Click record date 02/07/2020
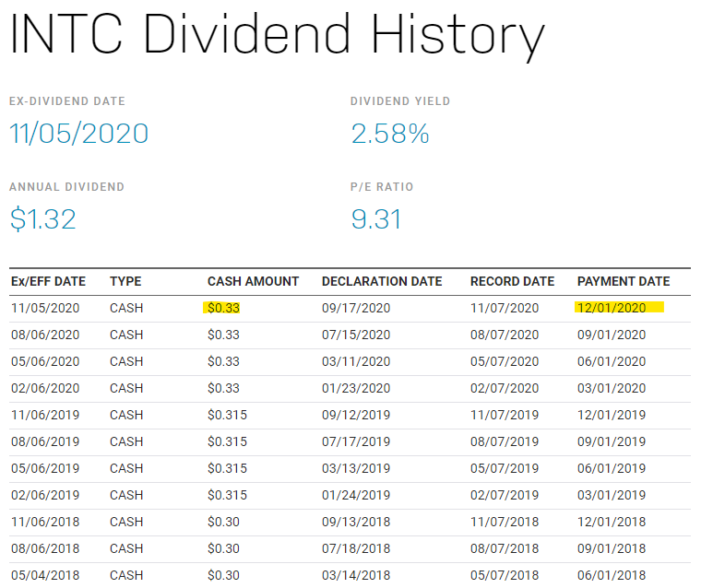Viewport: 713px width, 588px height. 505,388
